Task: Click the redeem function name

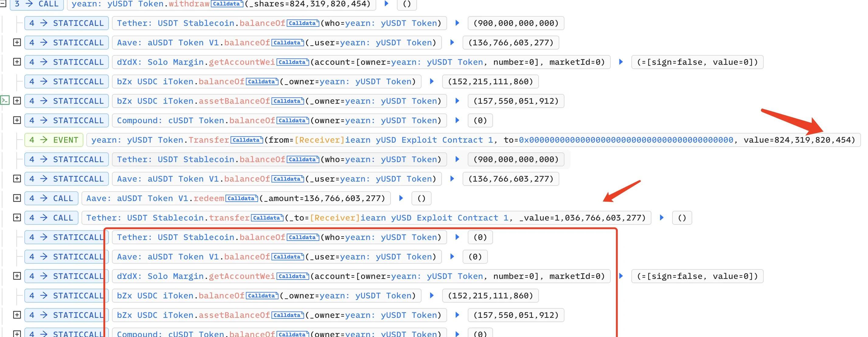Action: 209,198
